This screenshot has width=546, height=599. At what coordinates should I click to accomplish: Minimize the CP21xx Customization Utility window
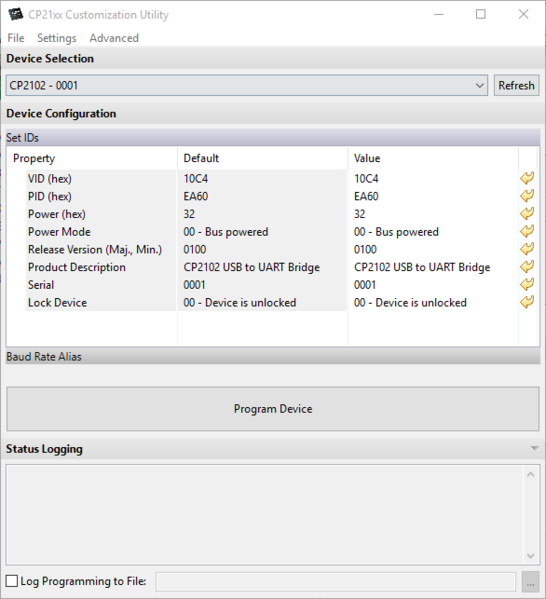tap(439, 15)
